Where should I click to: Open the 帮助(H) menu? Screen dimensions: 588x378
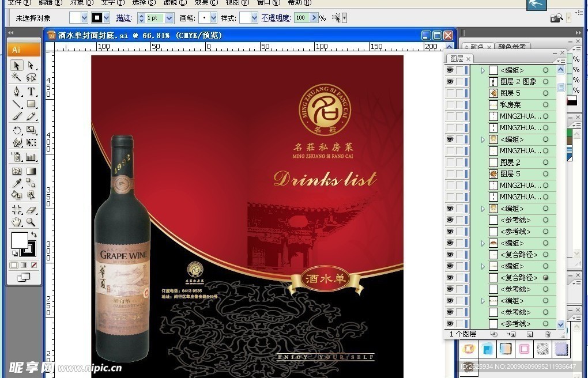(299, 3)
